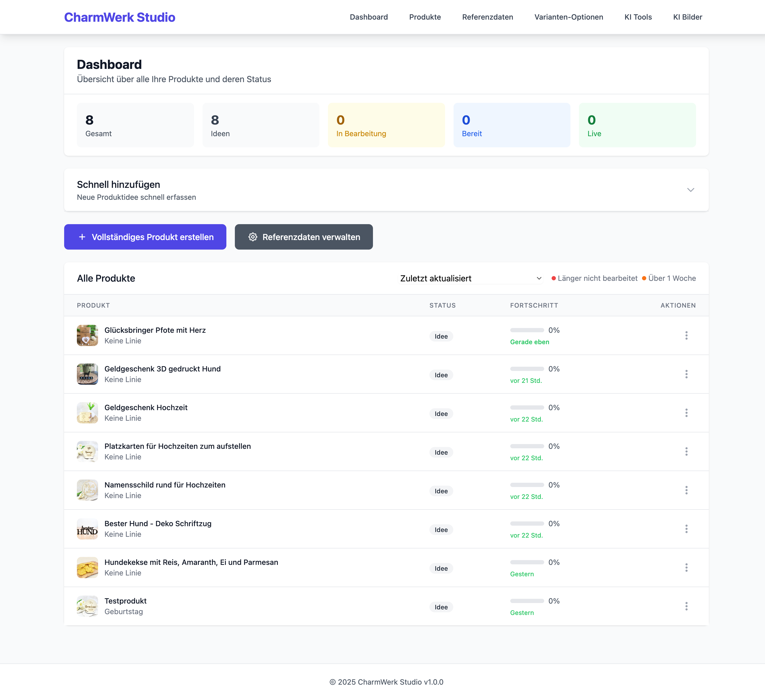Screen dimensions: 765x700
Task: Open actions menu for Geldgeschenk Hochzeit
Action: [686, 413]
